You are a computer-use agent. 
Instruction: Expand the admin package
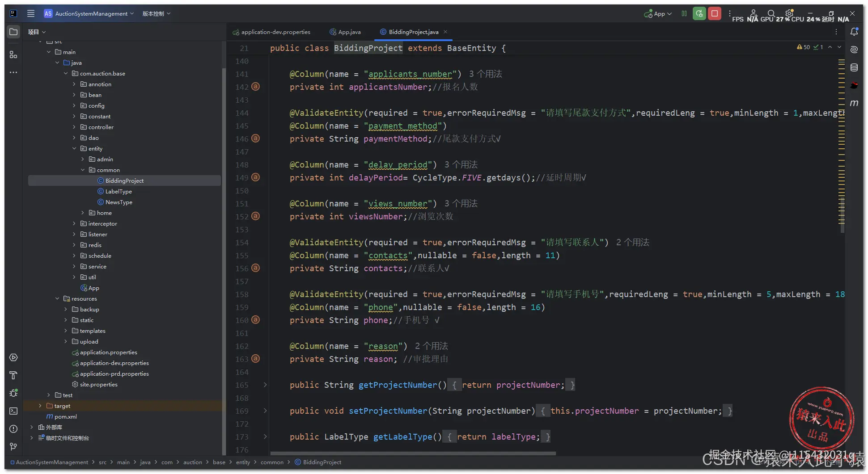coord(83,159)
